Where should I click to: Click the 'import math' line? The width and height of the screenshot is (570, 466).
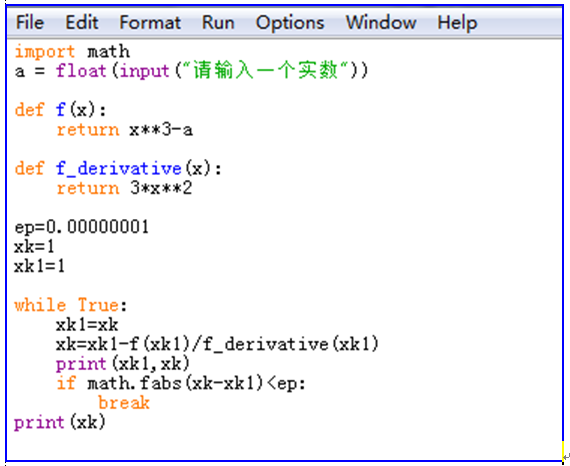tap(72, 51)
